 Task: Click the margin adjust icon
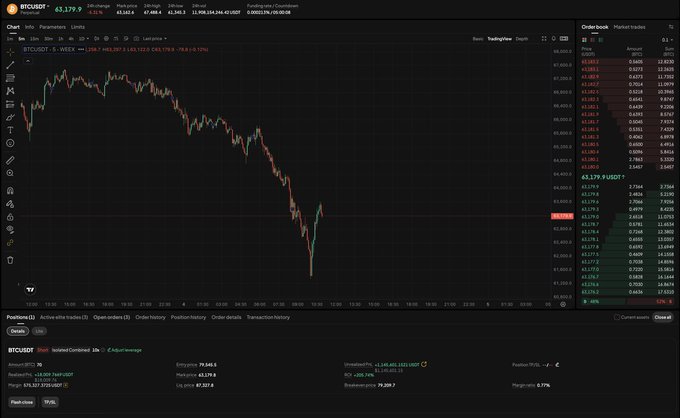coord(65,385)
